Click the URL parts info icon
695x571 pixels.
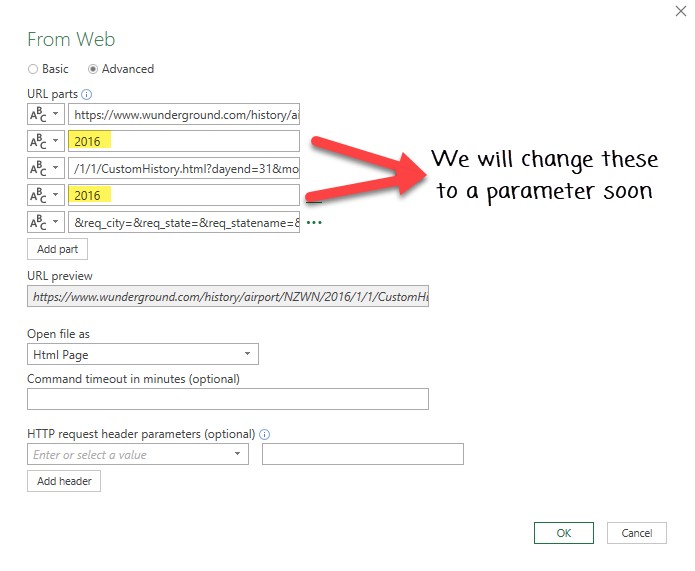[86, 95]
